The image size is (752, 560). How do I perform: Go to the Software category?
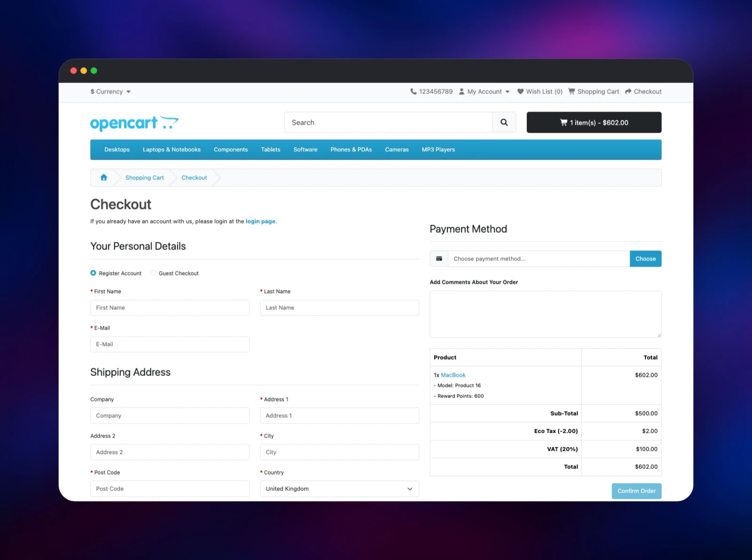[305, 150]
